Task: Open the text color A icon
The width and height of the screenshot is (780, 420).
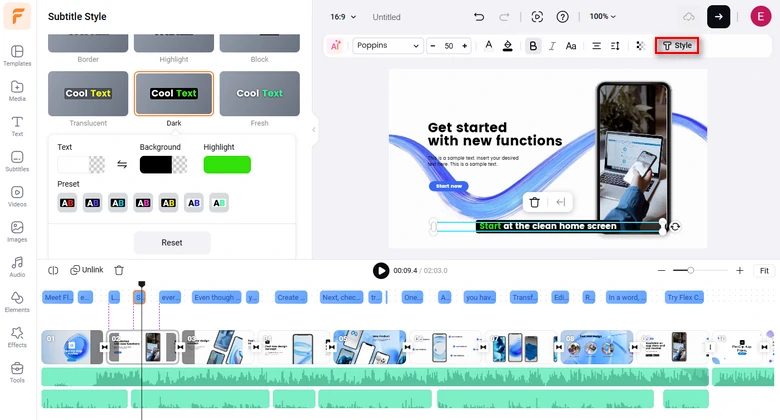Action: click(488, 45)
